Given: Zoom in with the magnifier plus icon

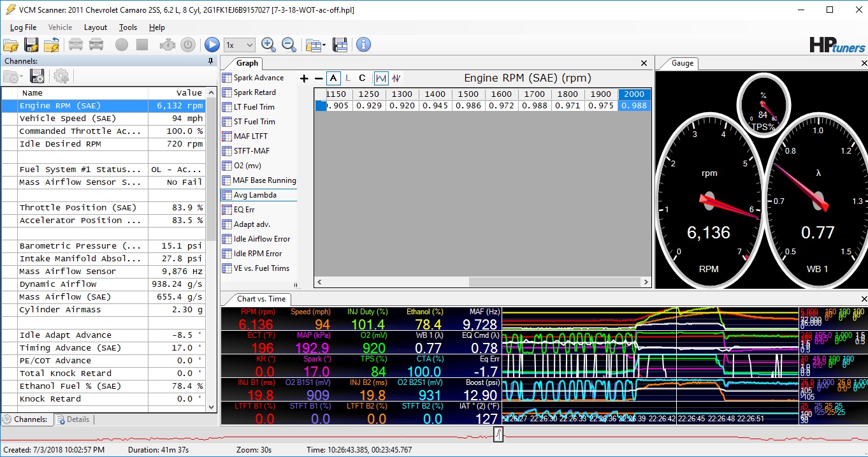Looking at the screenshot, I should (x=268, y=45).
